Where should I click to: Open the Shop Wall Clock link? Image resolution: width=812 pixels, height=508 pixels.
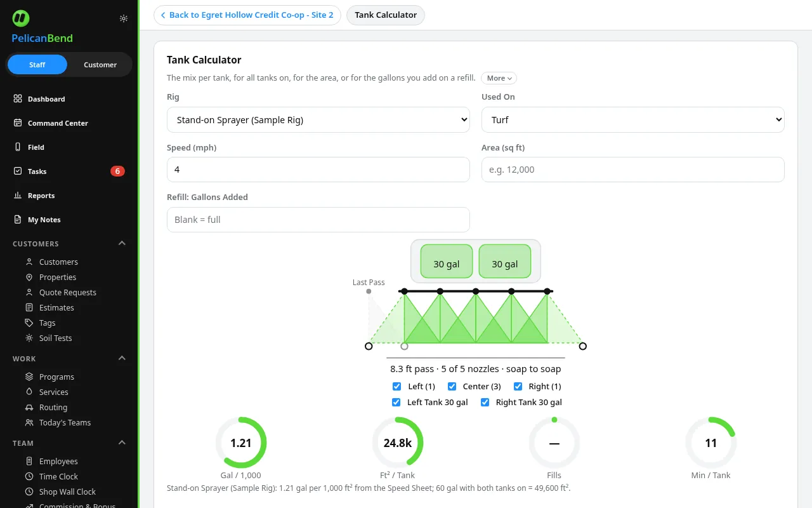click(x=67, y=491)
